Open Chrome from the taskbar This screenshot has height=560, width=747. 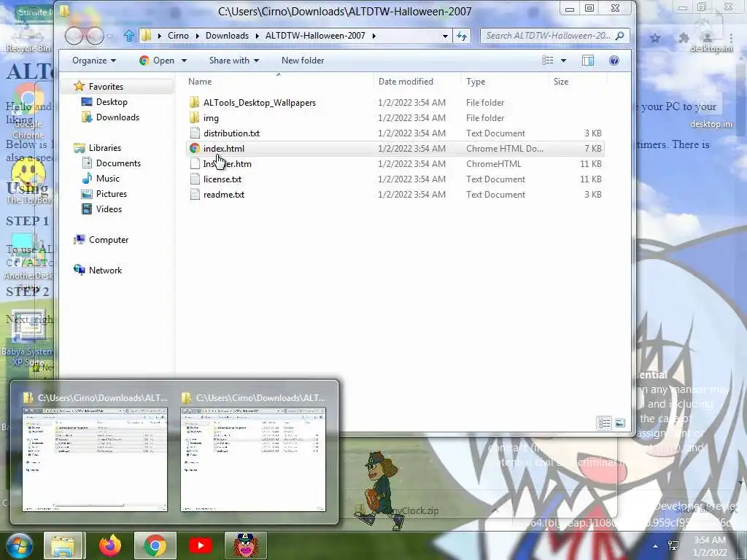(x=155, y=545)
